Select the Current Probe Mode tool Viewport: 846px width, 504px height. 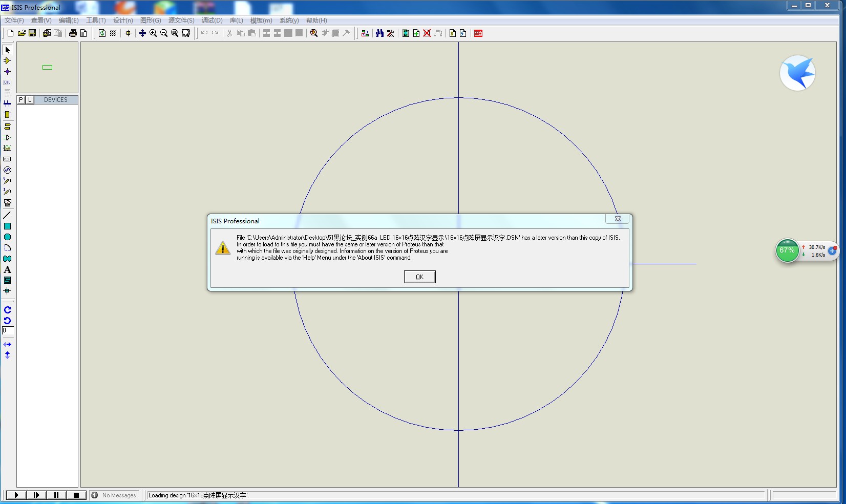(x=7, y=191)
